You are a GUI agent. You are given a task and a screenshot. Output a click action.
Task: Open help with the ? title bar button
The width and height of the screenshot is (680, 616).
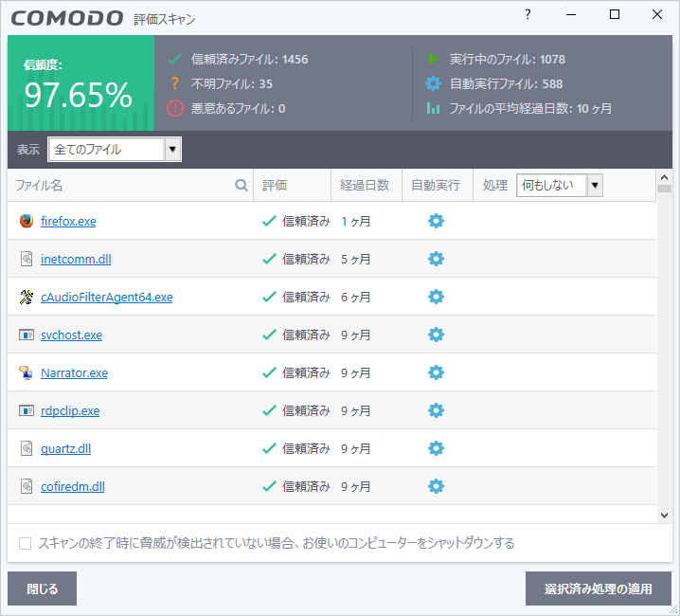click(x=528, y=14)
